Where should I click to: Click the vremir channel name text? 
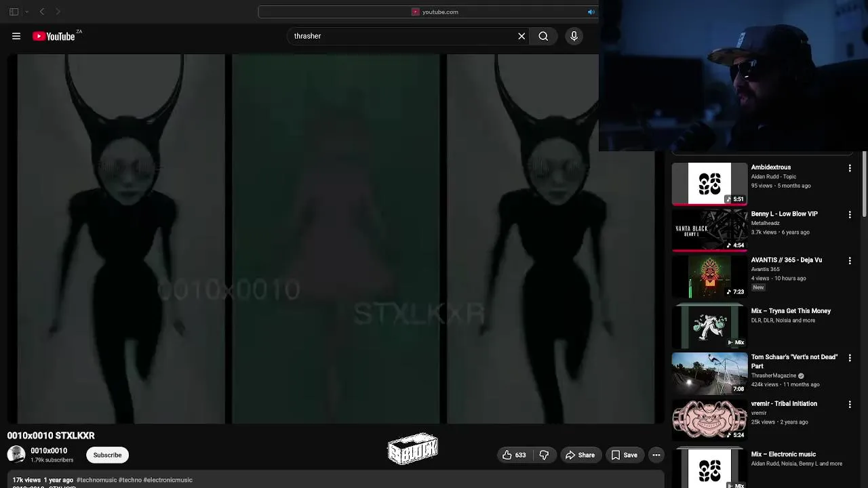pos(759,413)
